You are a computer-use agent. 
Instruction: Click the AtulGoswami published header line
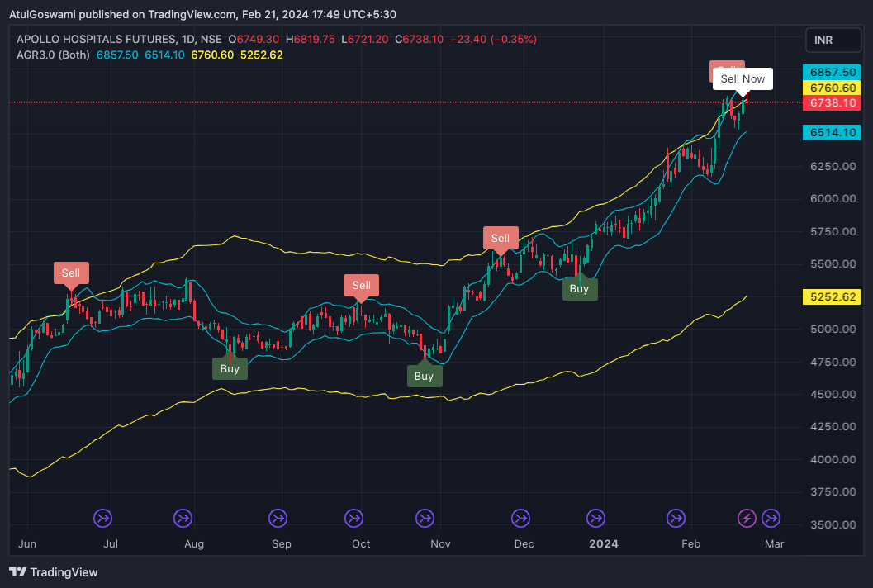[x=202, y=15]
